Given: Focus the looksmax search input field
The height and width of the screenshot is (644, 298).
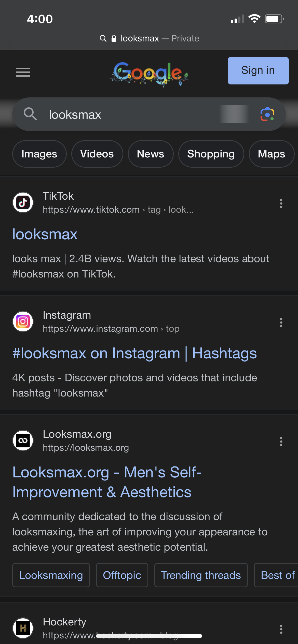Looking at the screenshot, I should (x=132, y=114).
